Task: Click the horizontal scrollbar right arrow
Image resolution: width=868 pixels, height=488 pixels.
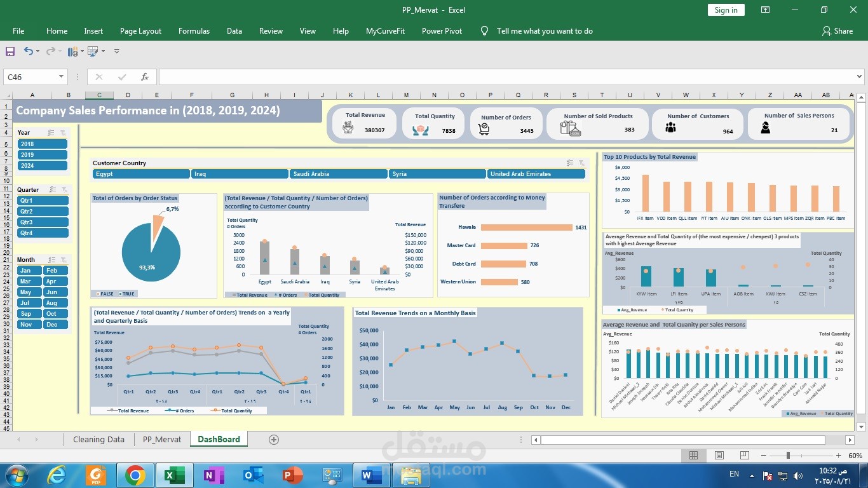Action: pos(850,440)
